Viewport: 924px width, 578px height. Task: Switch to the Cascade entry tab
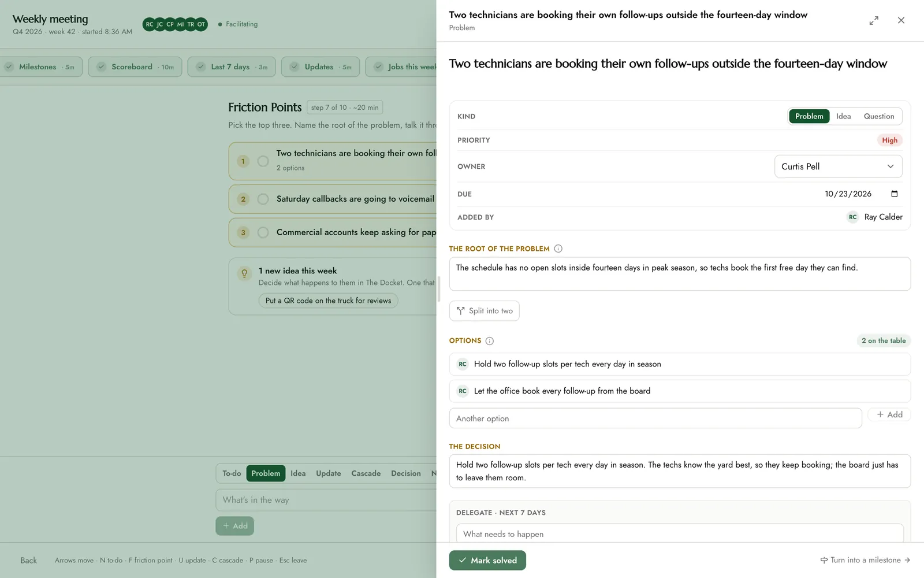pos(366,473)
